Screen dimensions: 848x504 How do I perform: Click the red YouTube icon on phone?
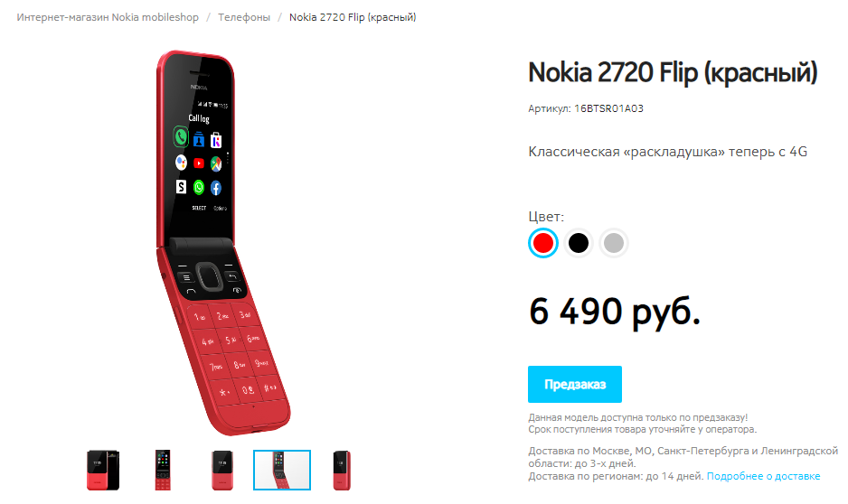[199, 163]
